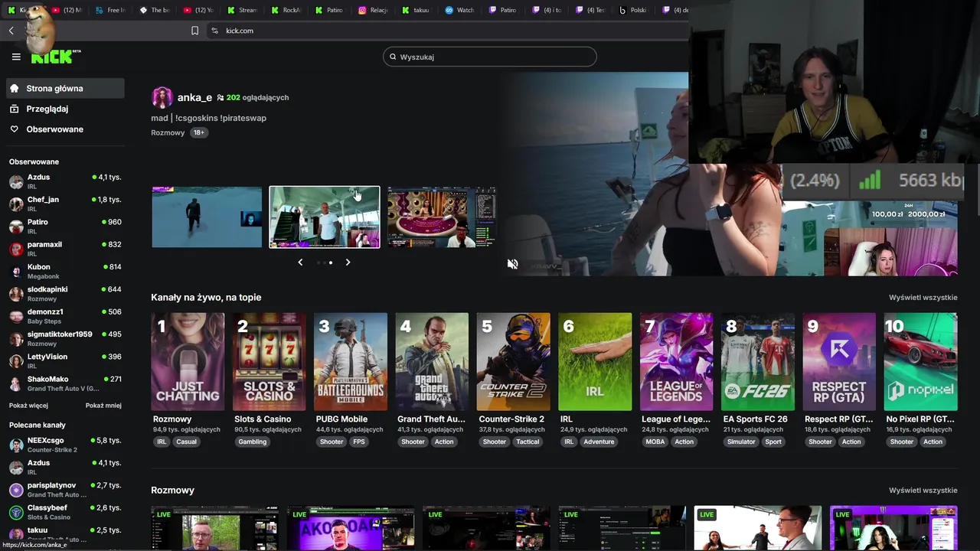Open Azdus channel in Obserwowane list

click(x=65, y=181)
